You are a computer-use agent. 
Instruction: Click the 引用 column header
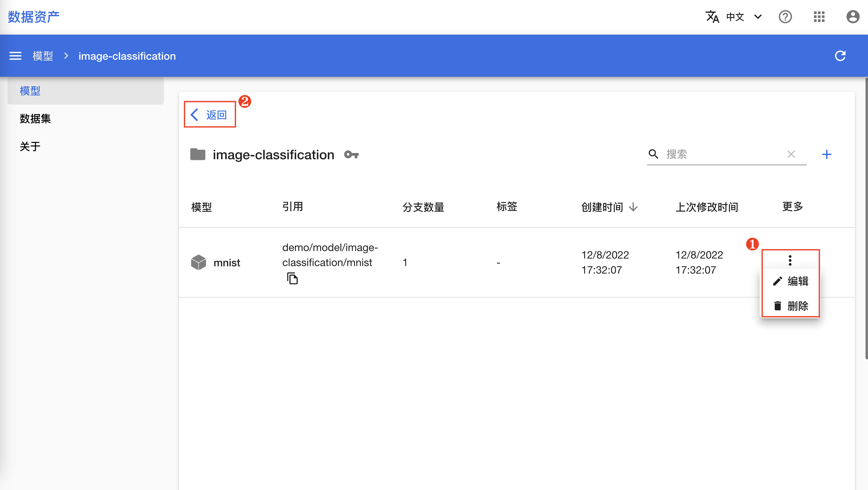[x=293, y=206]
